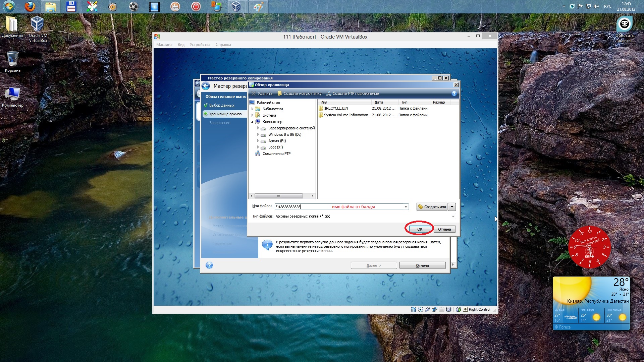Select Архив (E:) drive in tree
The image size is (644, 362).
pos(277,141)
